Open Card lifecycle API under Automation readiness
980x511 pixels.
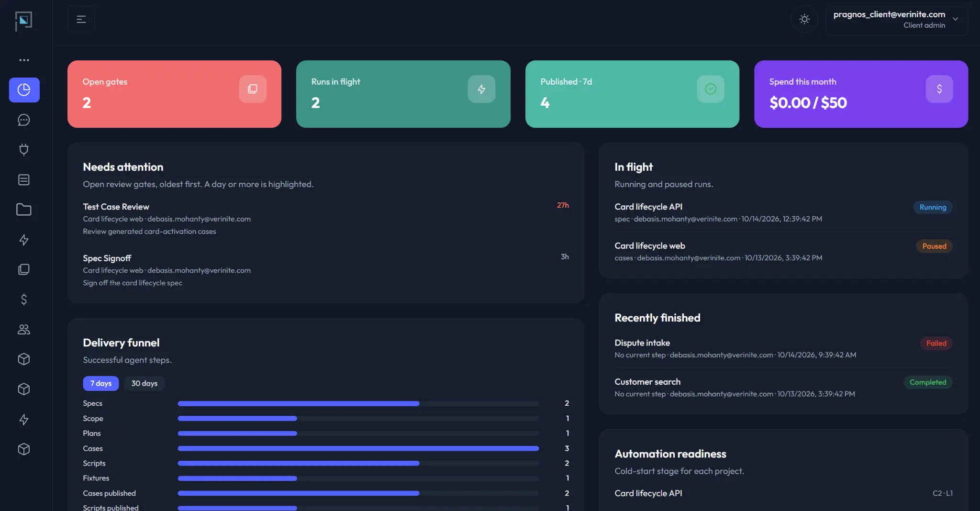(648, 493)
